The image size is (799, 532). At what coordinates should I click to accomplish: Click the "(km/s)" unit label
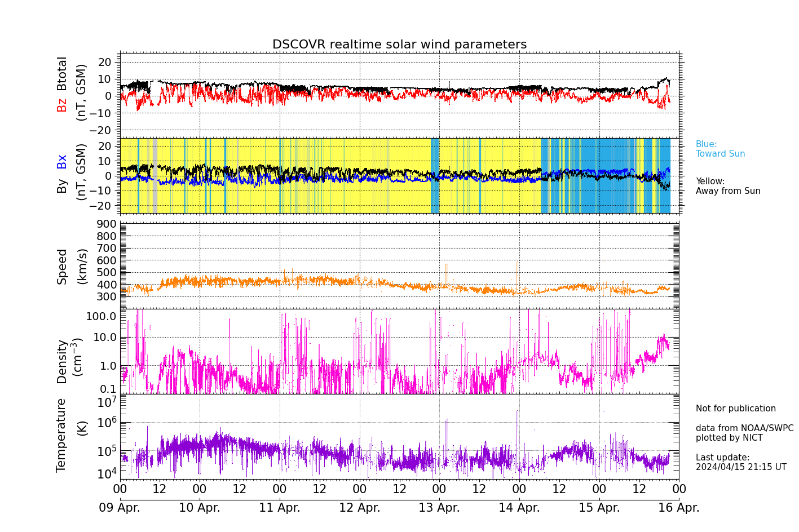pos(82,267)
